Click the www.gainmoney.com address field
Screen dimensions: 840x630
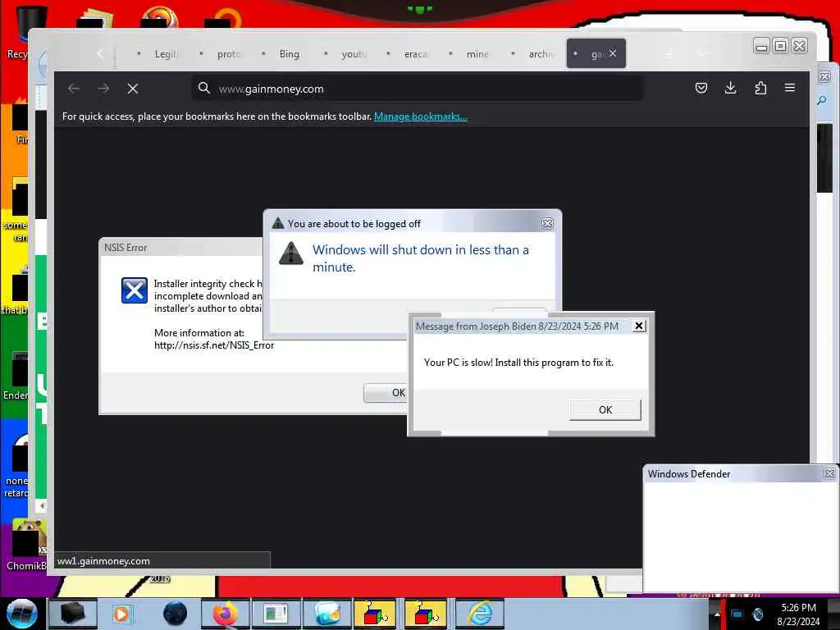click(x=418, y=89)
